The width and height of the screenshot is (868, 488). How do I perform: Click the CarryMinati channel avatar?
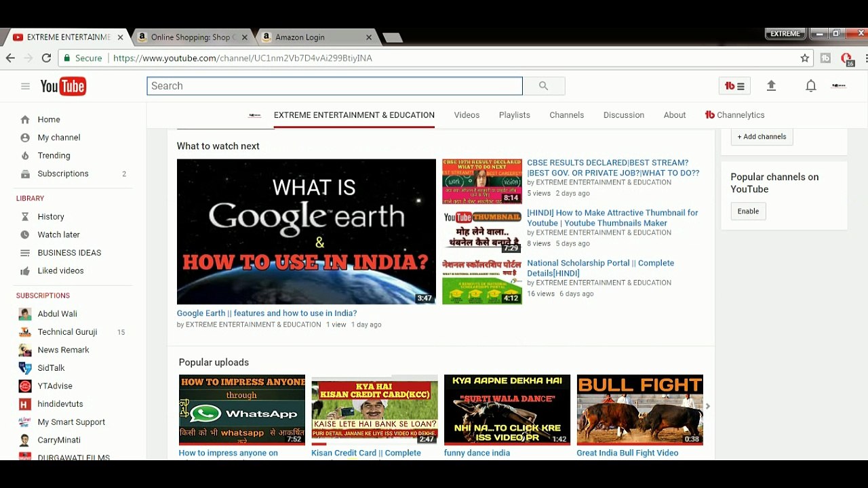click(25, 440)
